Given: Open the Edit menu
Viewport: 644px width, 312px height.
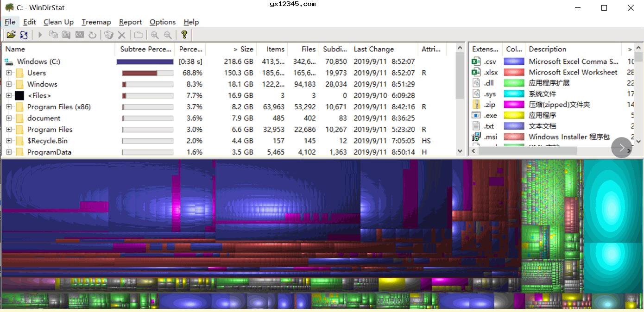Looking at the screenshot, I should coord(30,22).
